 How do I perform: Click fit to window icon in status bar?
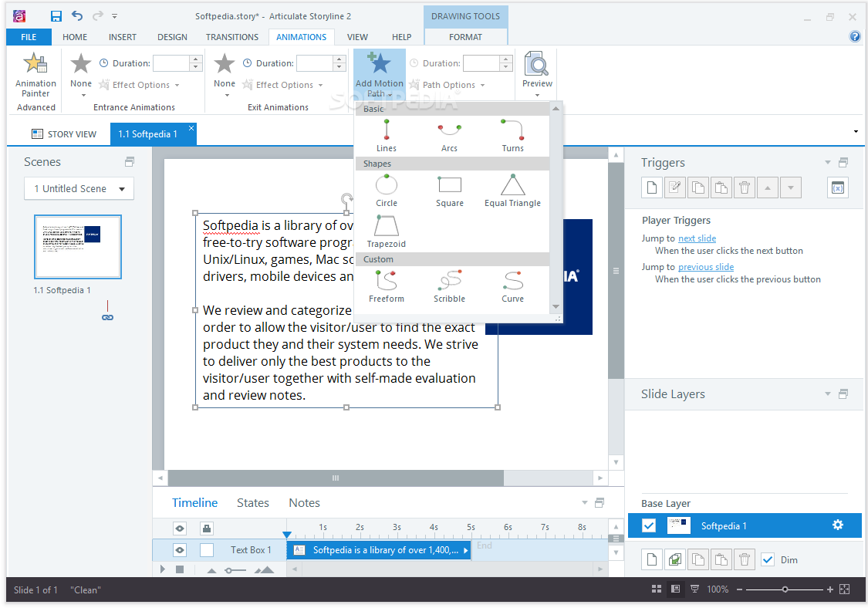(844, 589)
